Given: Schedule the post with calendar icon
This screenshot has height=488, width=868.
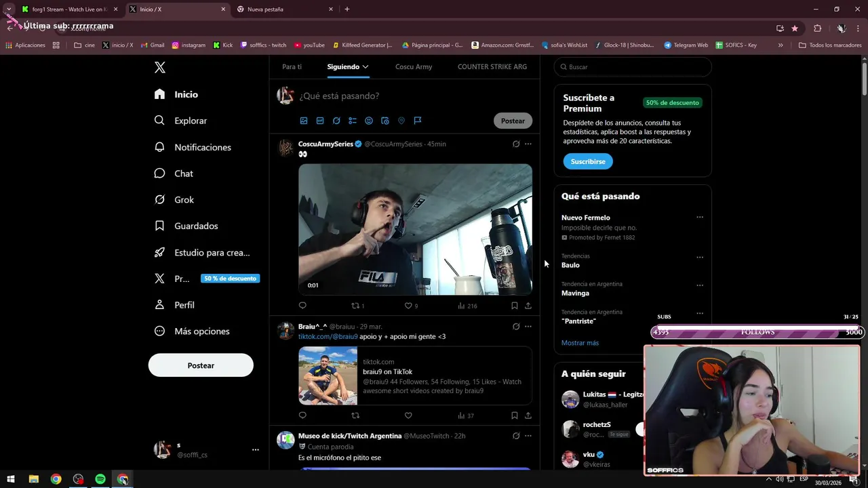Looking at the screenshot, I should 385,121.
